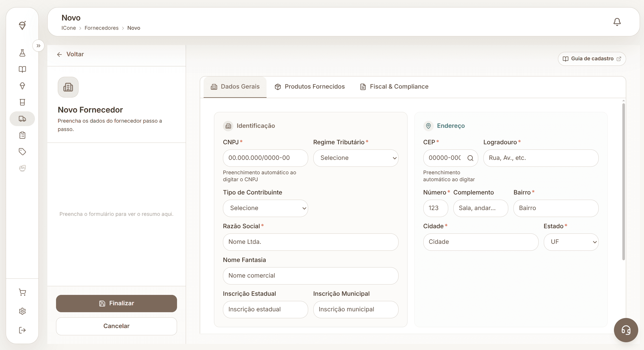Open the clipboard icon in sidebar
The image size is (644, 350).
tap(22, 135)
